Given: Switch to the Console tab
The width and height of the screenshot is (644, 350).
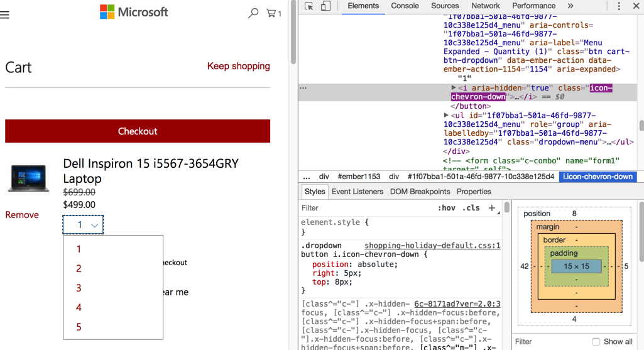Looking at the screenshot, I should coord(405,6).
